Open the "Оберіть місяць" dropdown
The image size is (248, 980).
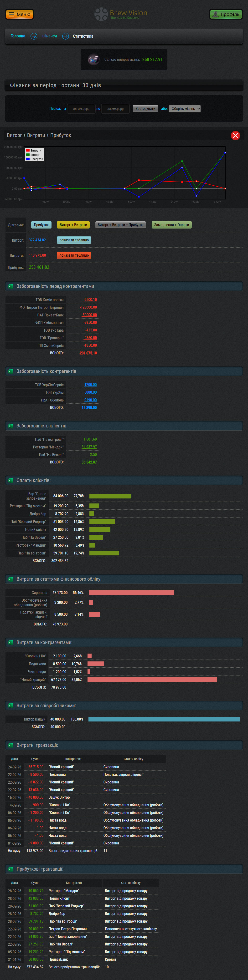185,109
